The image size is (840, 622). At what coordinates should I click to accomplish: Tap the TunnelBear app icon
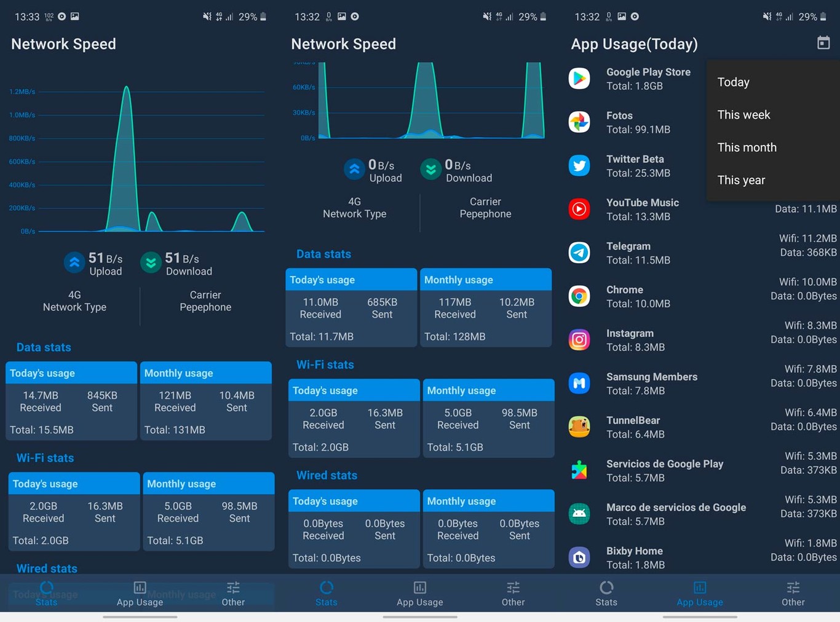[x=579, y=427]
